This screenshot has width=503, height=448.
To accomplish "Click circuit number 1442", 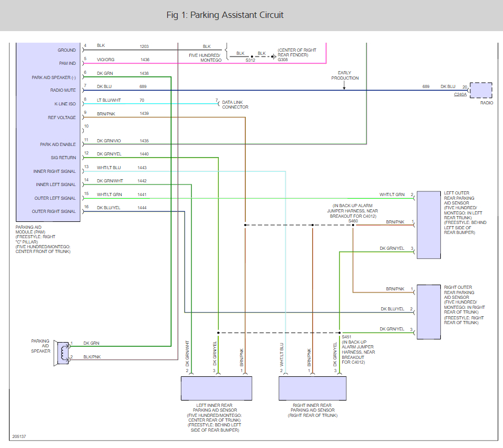I will (x=142, y=181).
